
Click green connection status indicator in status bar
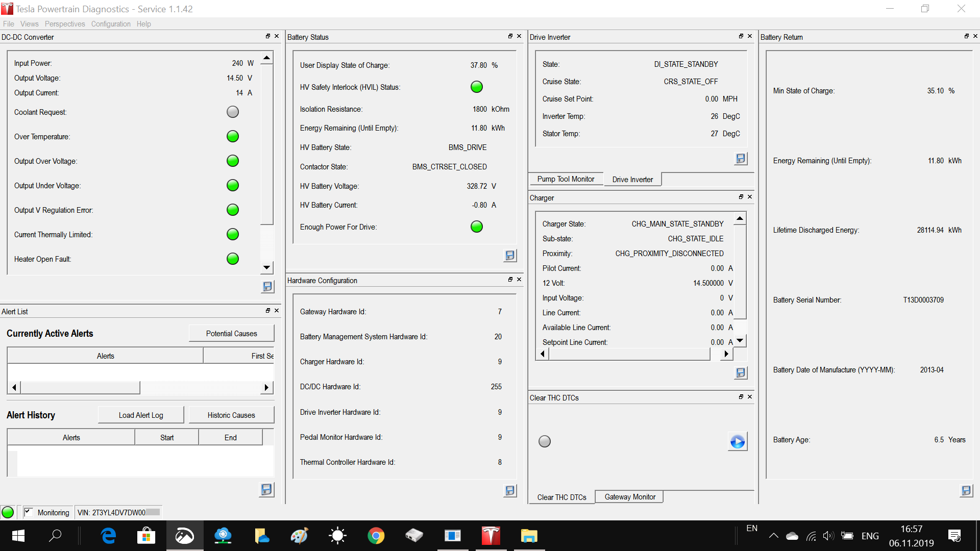click(8, 512)
